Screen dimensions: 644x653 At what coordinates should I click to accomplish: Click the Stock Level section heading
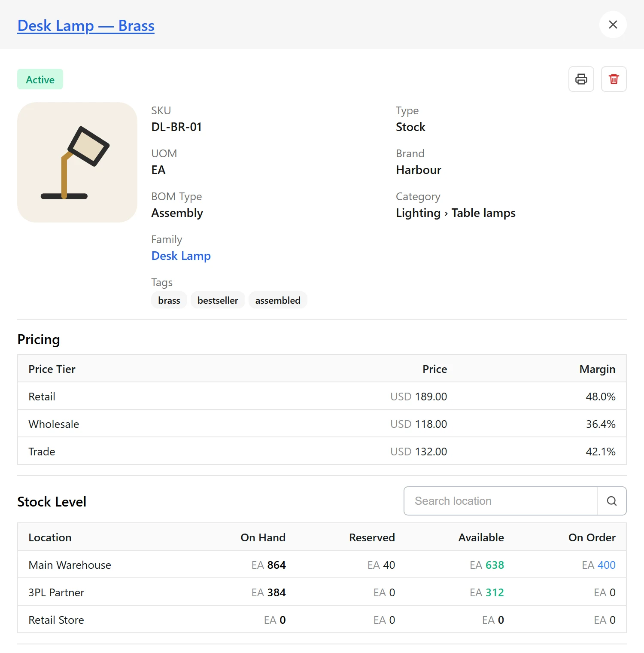tap(52, 502)
